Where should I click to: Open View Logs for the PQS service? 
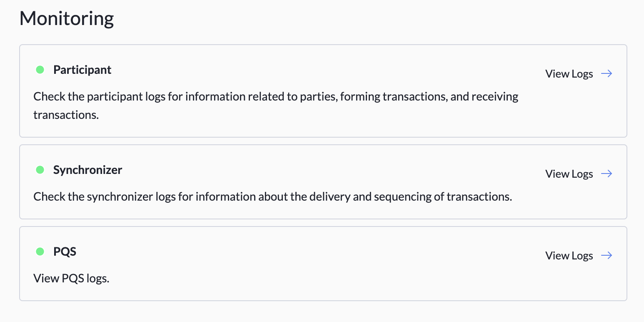pos(569,255)
